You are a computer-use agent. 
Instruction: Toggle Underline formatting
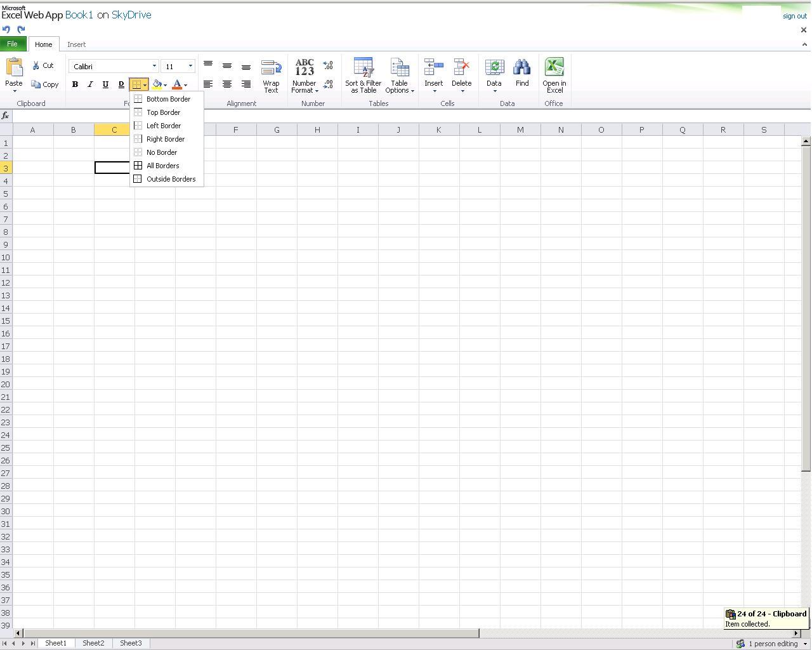click(105, 84)
